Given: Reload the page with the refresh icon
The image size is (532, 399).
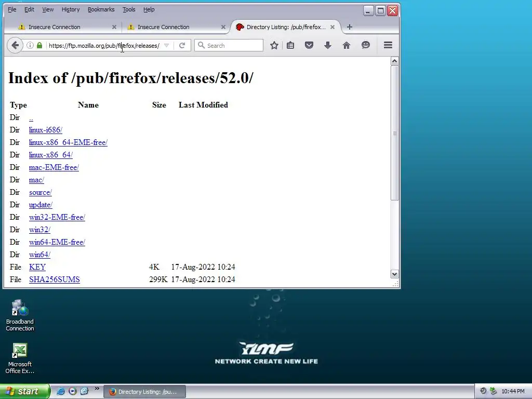Looking at the screenshot, I should coord(182,46).
